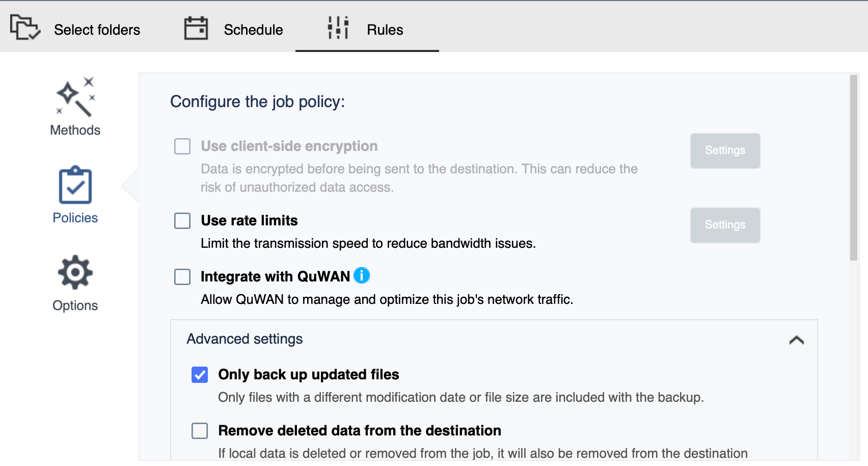The image size is (868, 466).
Task: Click the Rules sliders icon
Action: tap(338, 28)
